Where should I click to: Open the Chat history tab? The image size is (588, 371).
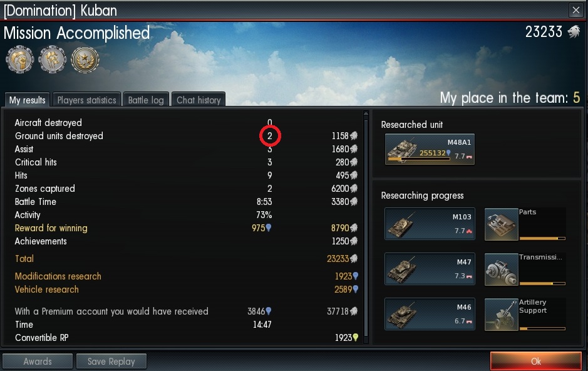click(x=199, y=100)
